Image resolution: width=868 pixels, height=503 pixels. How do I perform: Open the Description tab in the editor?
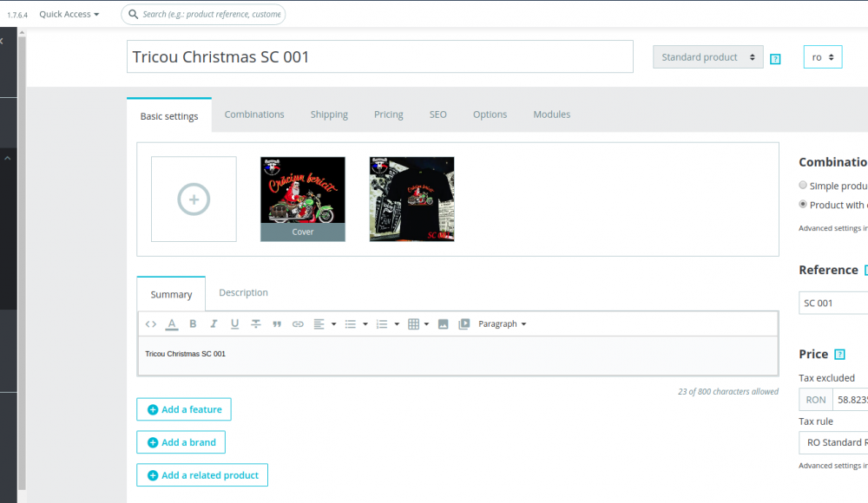pyautogui.click(x=242, y=292)
